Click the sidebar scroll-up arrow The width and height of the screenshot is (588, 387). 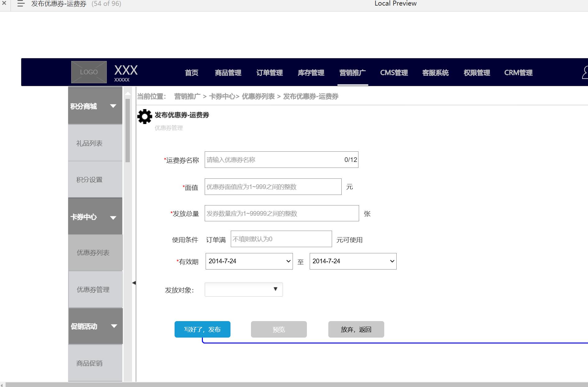[128, 93]
